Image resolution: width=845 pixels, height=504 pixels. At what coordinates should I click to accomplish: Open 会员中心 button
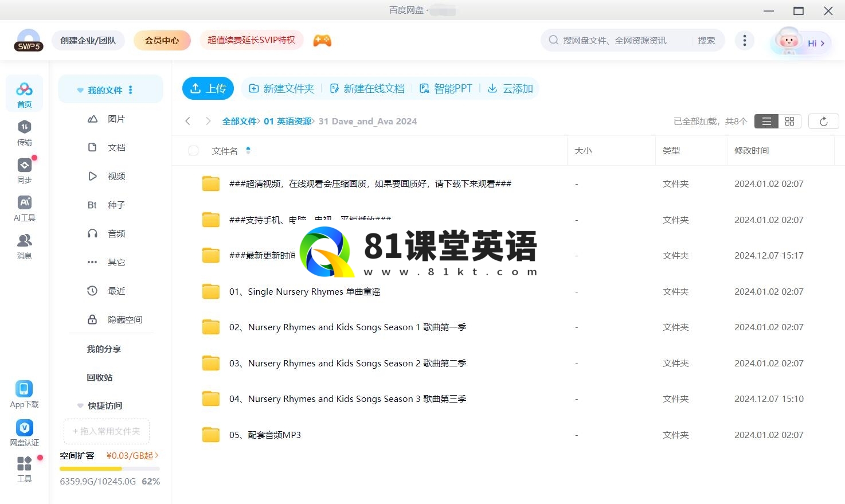point(162,40)
